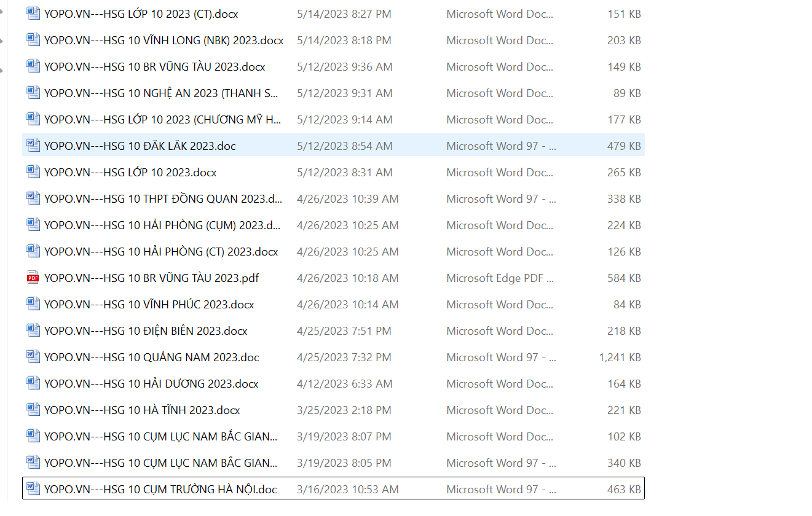Viewport: 812px width, 516px height.
Task: Click the date 3/19/2023 8:07 PM
Action: [344, 437]
